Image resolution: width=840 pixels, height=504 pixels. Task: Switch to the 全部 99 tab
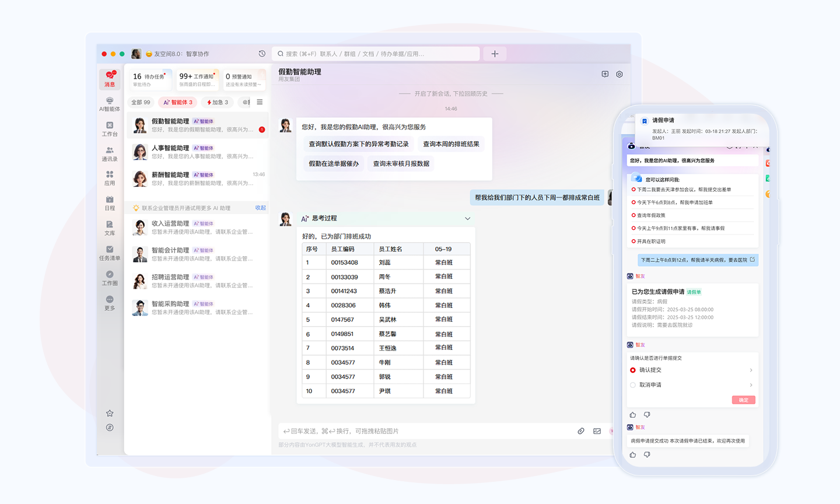click(x=141, y=102)
